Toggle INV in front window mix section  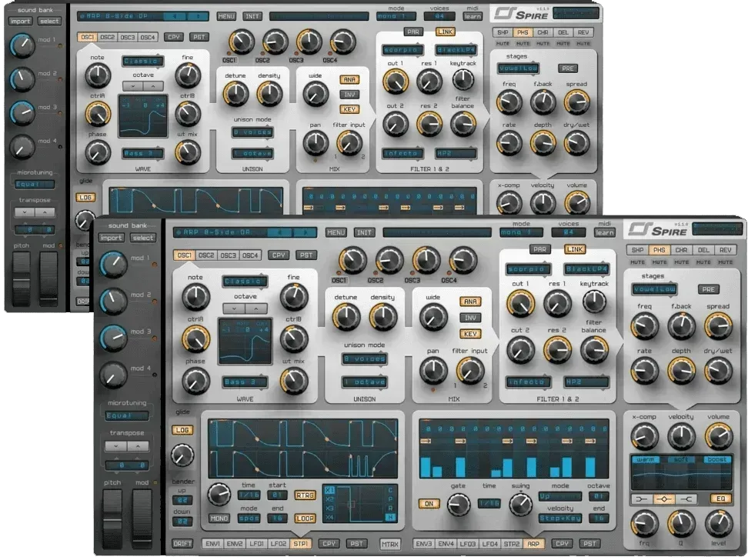470,318
